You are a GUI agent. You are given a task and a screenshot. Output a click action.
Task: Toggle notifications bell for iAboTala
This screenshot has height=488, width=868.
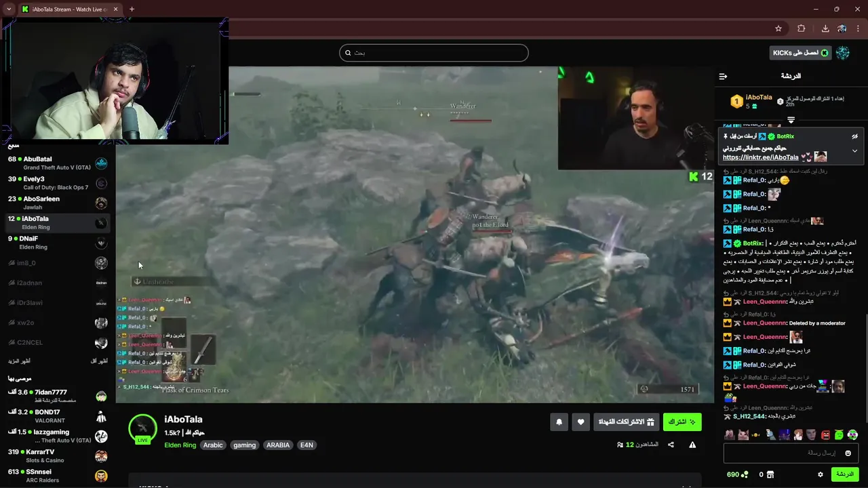(559, 422)
